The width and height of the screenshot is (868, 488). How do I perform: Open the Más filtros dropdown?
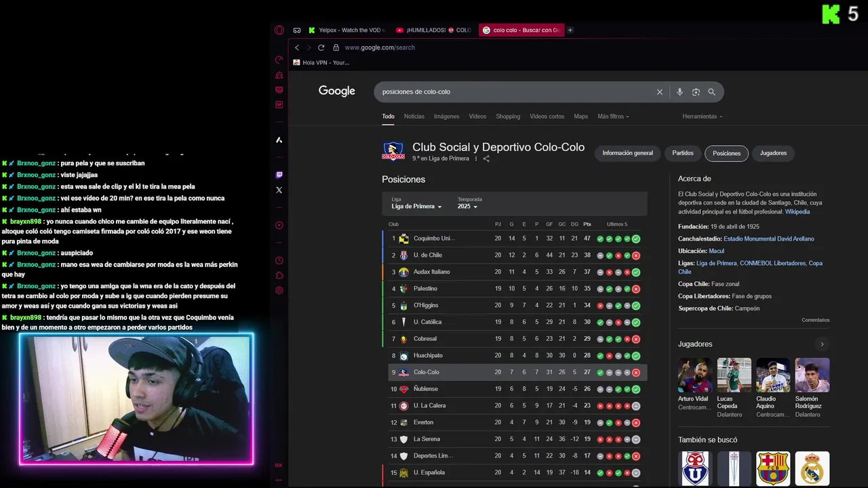(613, 117)
